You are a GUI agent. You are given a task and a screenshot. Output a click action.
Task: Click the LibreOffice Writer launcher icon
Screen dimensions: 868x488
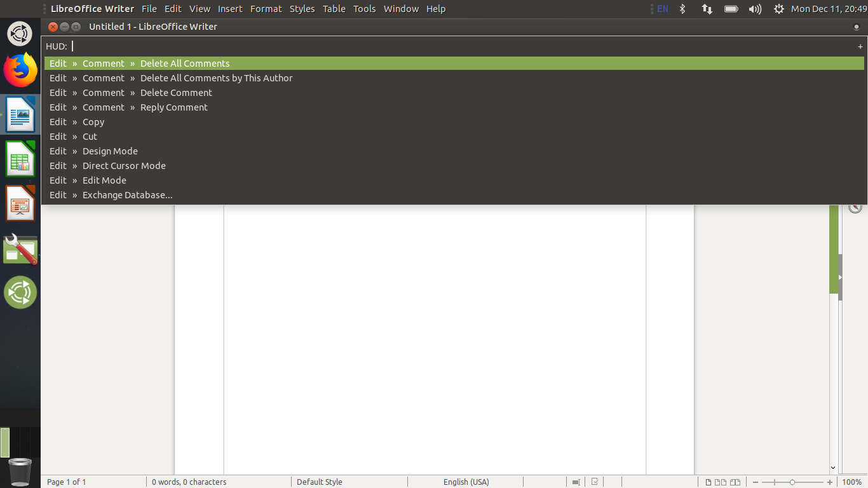click(x=20, y=114)
